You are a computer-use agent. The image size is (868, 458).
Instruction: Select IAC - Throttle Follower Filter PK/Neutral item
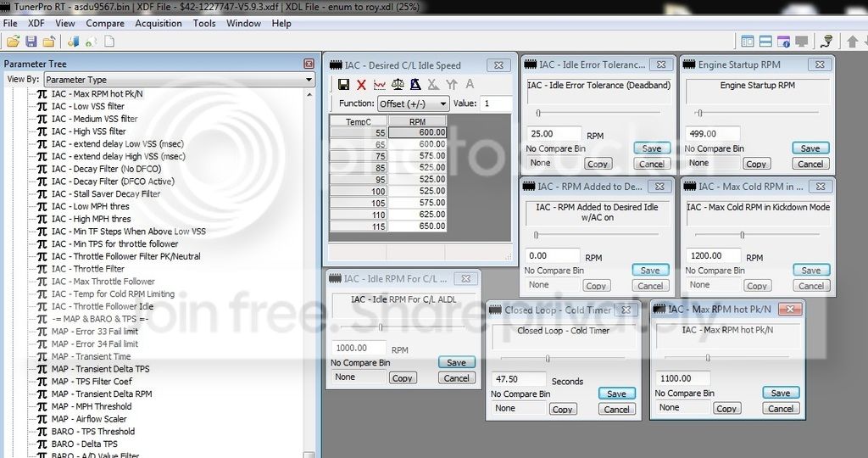[x=125, y=256]
